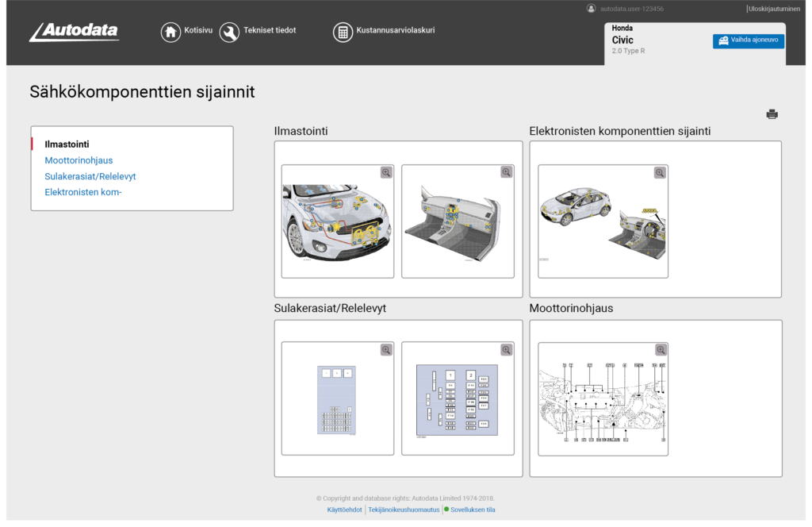This screenshot has height=527, width=812.
Task: Click the Uloskirjautuminen logout link
Action: click(x=774, y=9)
